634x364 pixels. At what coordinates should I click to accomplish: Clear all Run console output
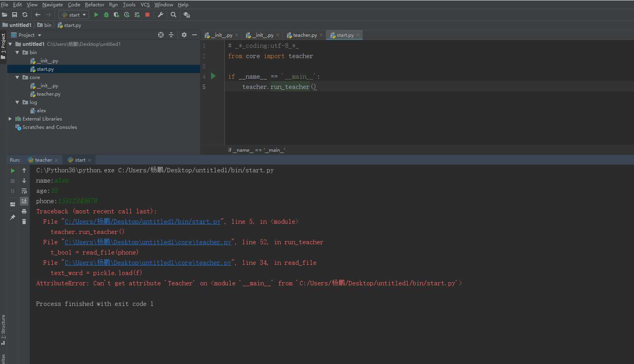coord(24,222)
